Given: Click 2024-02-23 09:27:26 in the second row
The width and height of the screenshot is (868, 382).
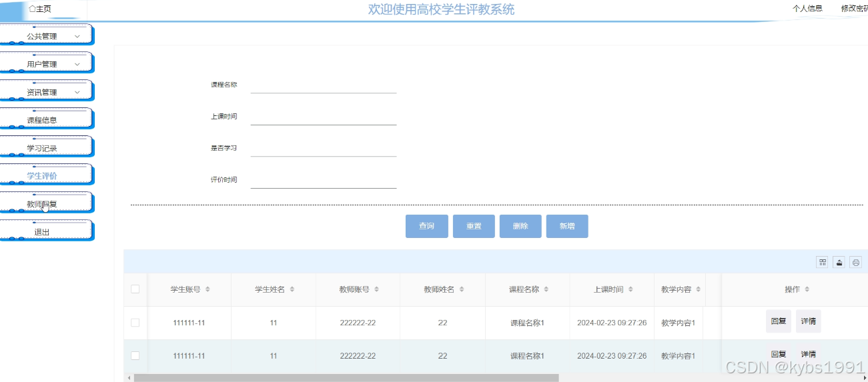Looking at the screenshot, I should tap(612, 356).
